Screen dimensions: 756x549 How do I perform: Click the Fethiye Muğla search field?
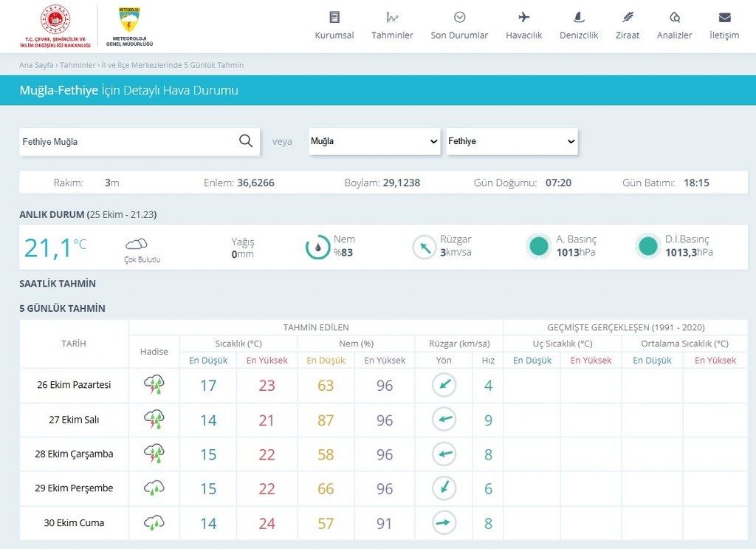pyautogui.click(x=128, y=142)
